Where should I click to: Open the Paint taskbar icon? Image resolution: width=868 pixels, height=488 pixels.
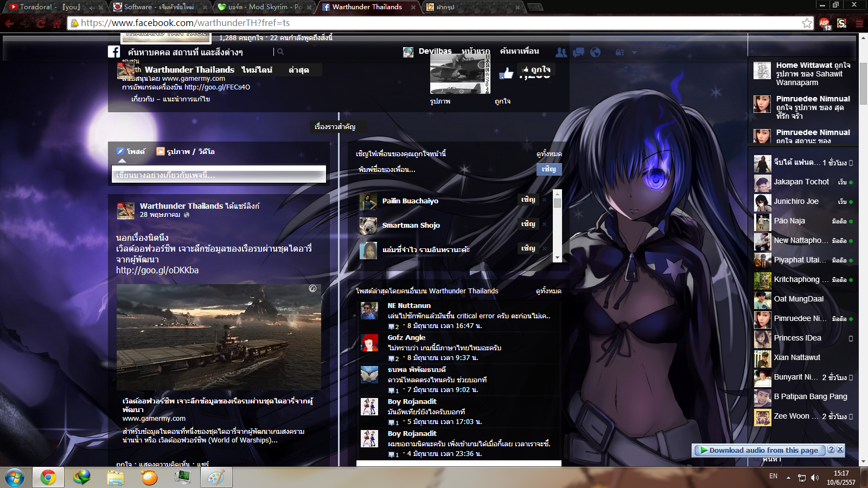coord(216,477)
